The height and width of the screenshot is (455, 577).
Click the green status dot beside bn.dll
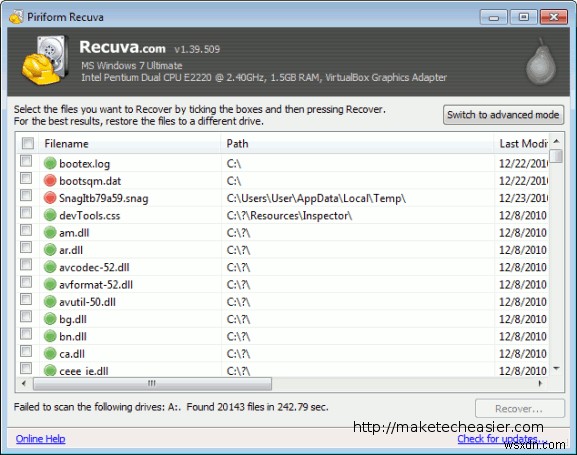tap(50, 336)
